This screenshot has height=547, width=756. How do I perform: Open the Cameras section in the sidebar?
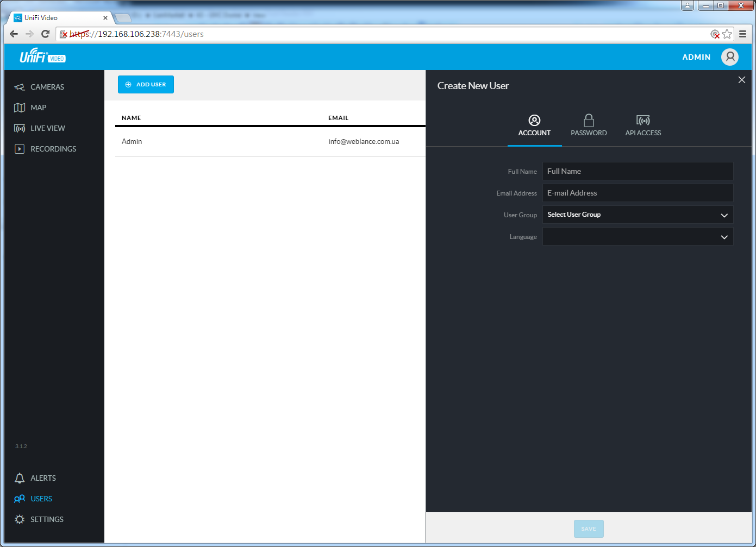point(47,87)
